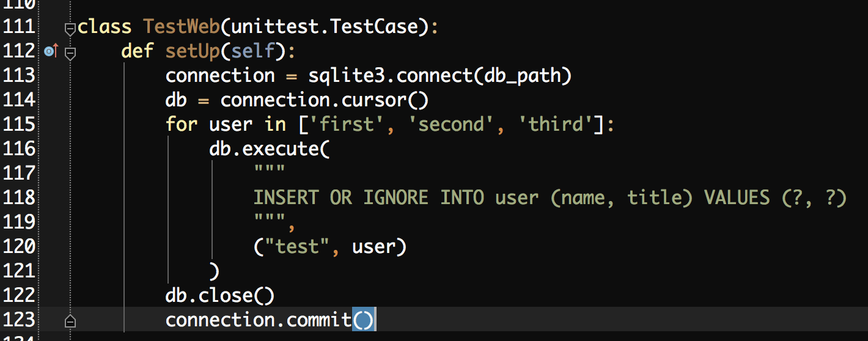Click the db.close() statement

click(220, 296)
